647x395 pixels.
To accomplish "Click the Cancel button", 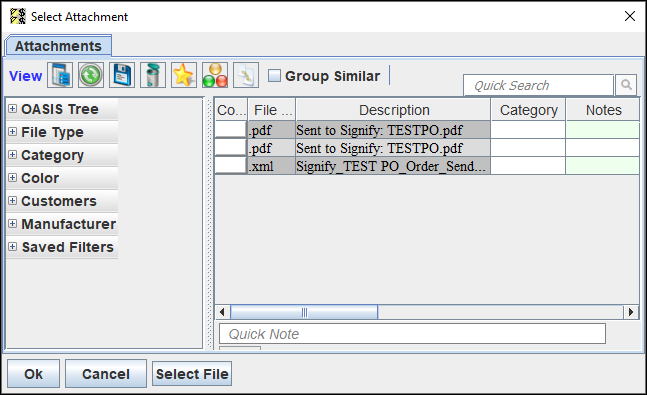I will click(x=106, y=374).
